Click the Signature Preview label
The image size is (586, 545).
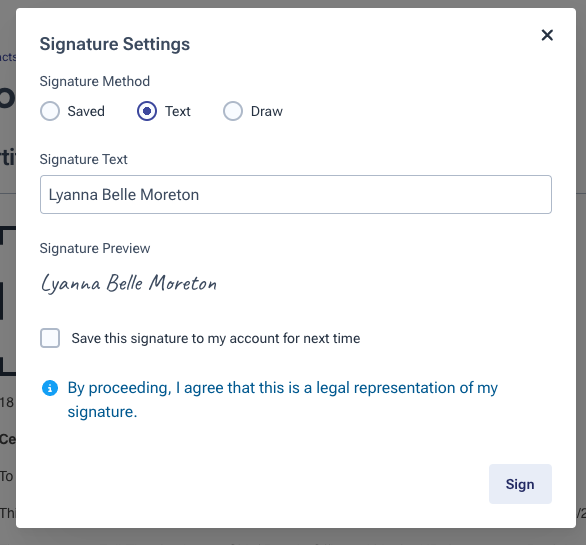pyautogui.click(x=95, y=248)
